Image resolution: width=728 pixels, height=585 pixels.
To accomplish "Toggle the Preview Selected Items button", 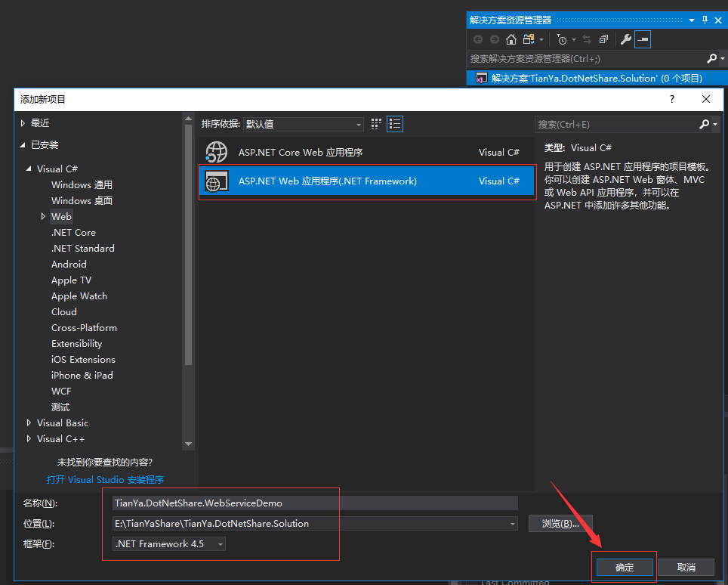I will (x=643, y=39).
